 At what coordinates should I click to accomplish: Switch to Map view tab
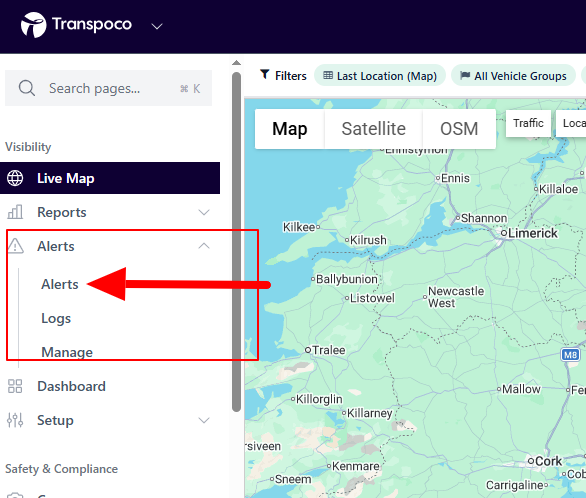(290, 129)
